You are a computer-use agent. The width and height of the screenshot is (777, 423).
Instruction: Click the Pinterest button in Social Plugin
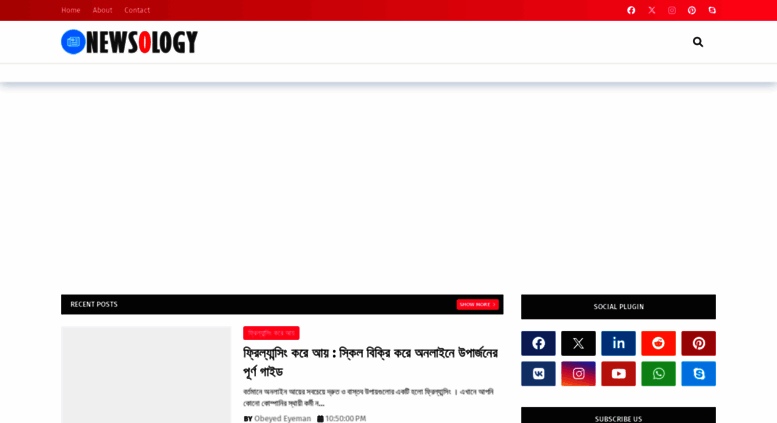699,343
